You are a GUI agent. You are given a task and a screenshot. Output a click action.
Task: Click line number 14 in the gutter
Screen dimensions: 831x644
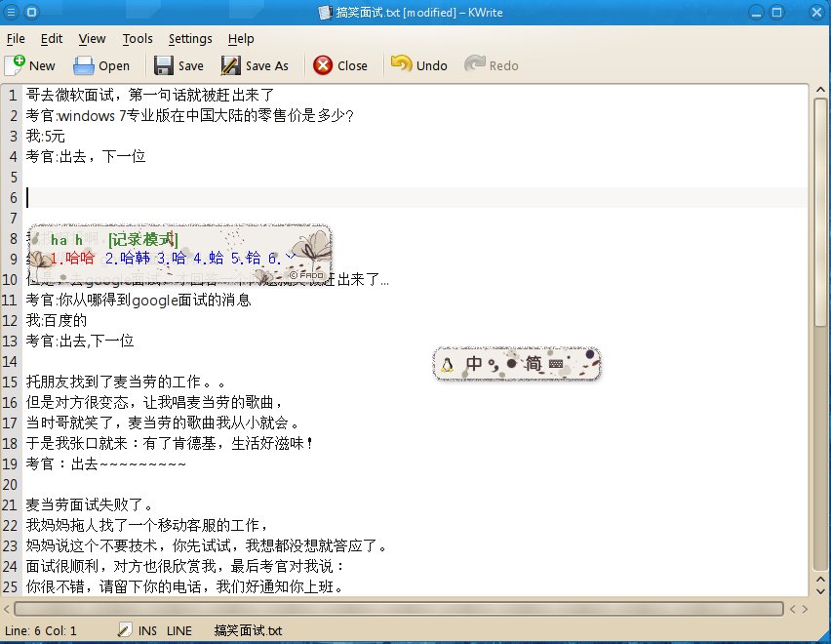coord(10,361)
